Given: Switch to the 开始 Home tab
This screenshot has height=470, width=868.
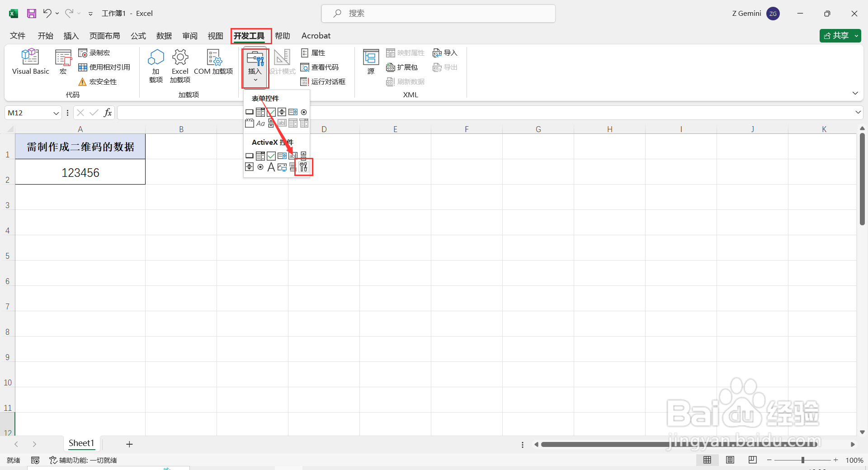Looking at the screenshot, I should pyautogui.click(x=45, y=36).
